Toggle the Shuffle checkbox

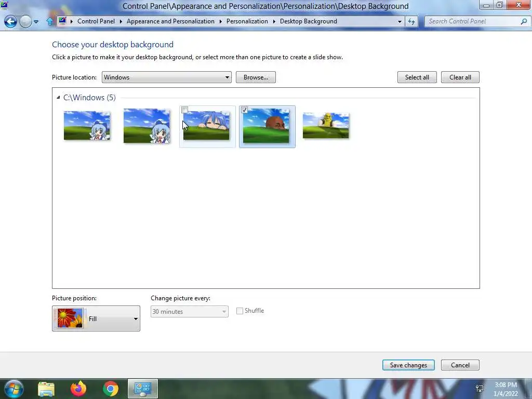pyautogui.click(x=240, y=311)
